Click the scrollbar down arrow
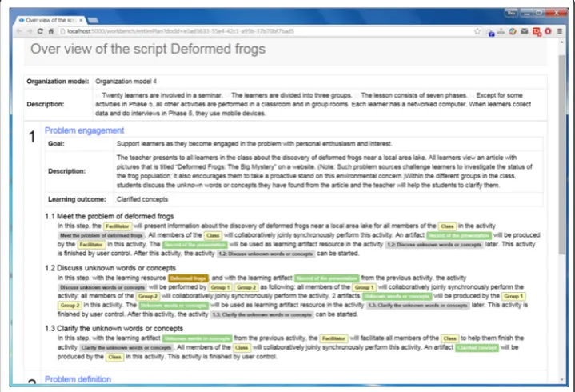This screenshot has width=575, height=392. tap(561, 379)
